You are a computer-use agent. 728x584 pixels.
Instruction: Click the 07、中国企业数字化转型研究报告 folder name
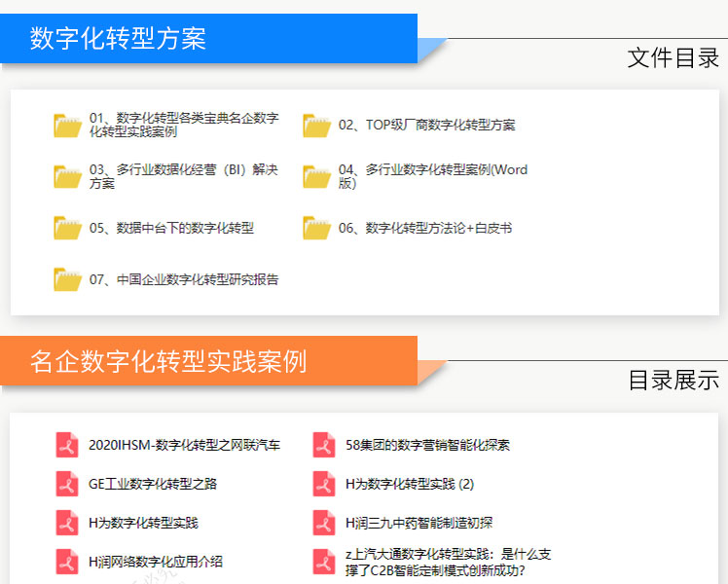pos(184,279)
